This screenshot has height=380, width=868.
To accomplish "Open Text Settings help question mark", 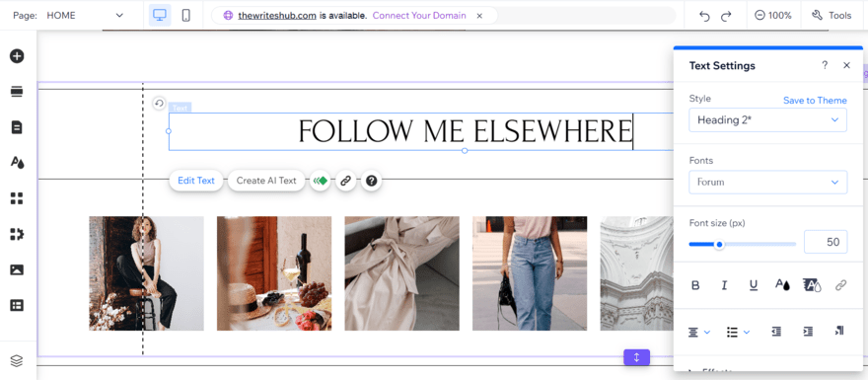I will (825, 65).
